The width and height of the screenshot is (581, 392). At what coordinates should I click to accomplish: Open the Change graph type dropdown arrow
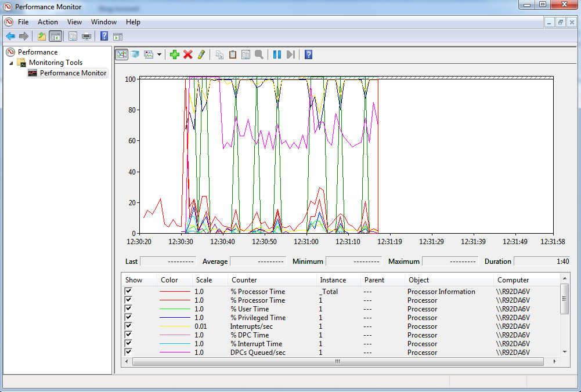tap(159, 55)
